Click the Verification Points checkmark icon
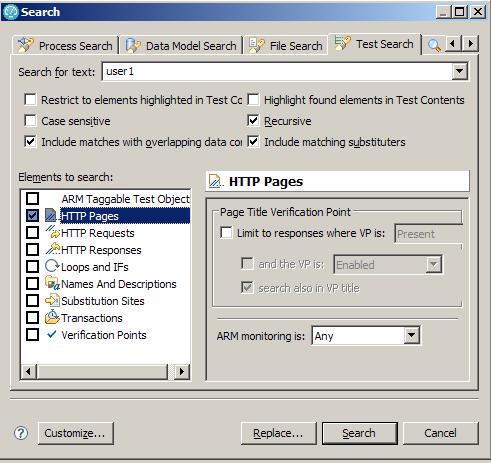This screenshot has height=463, width=491. coord(52,334)
